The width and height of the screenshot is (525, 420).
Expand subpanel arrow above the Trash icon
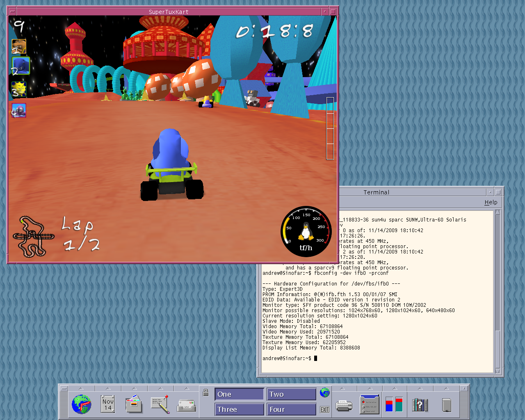click(x=446, y=388)
